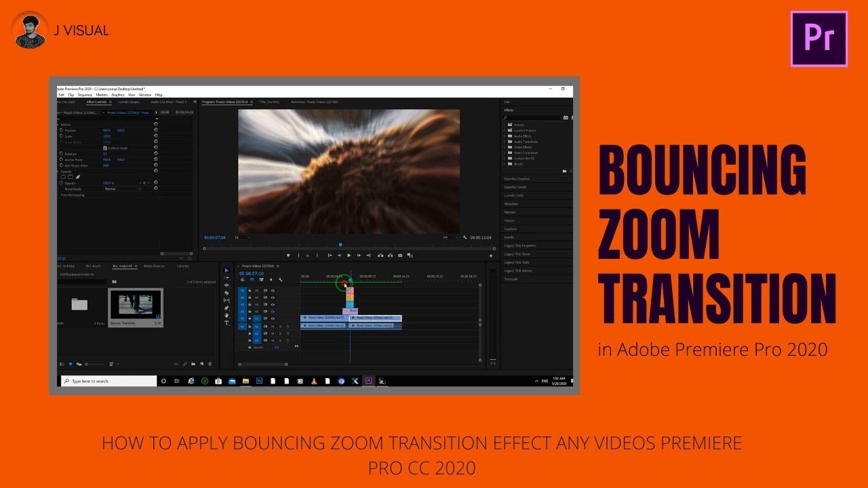Open the Edit menu
Viewport: 868px width, 488px height.
click(62, 95)
